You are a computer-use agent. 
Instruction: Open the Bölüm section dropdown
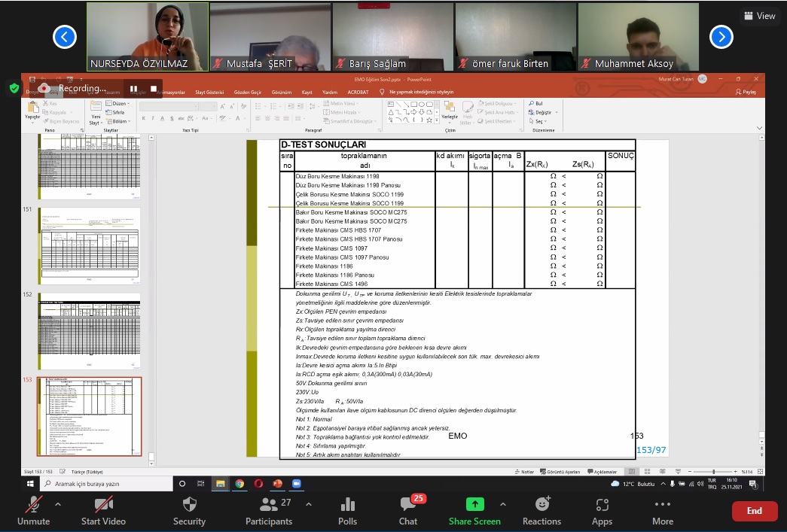[x=118, y=121]
